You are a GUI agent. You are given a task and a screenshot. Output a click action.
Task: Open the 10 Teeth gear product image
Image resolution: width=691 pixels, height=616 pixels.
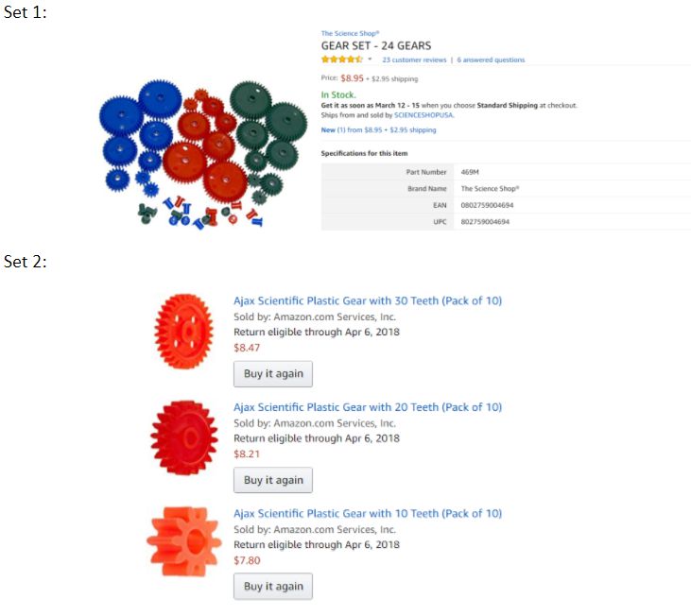[x=184, y=541]
